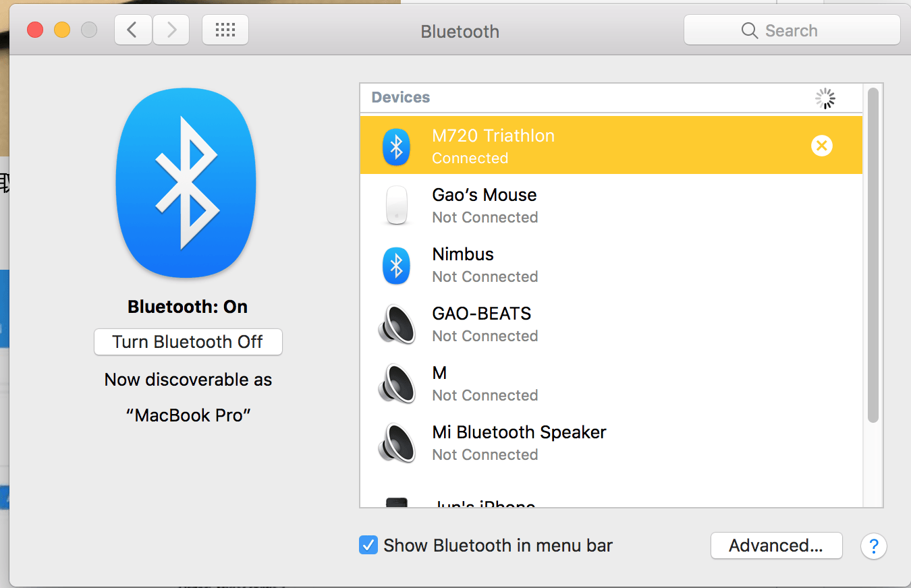
Task: Uncheck Show Bluetooth in menu bar
Action: 368,545
